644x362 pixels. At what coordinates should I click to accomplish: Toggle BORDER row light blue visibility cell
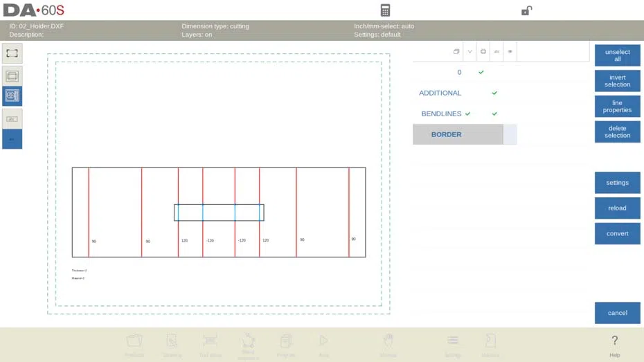click(510, 134)
